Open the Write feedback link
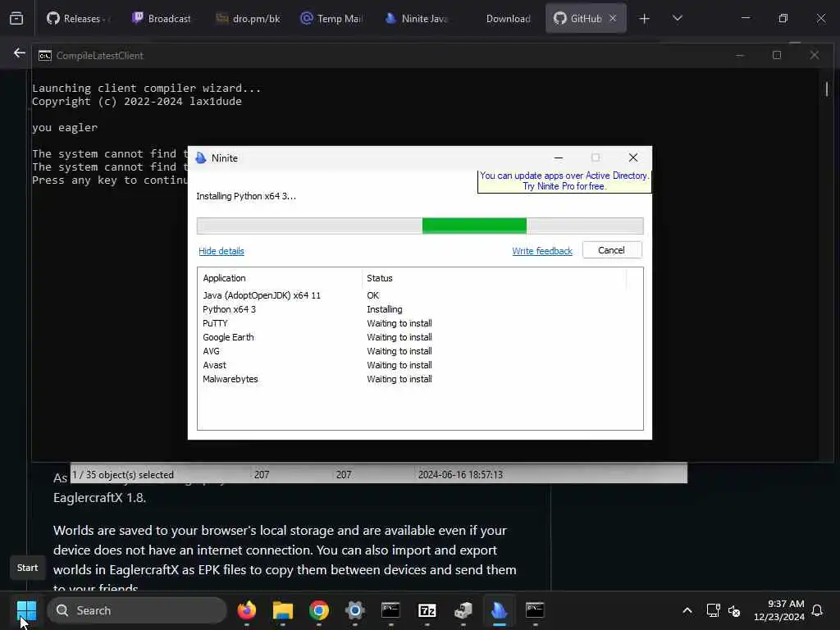The height and width of the screenshot is (630, 840). coord(542,251)
